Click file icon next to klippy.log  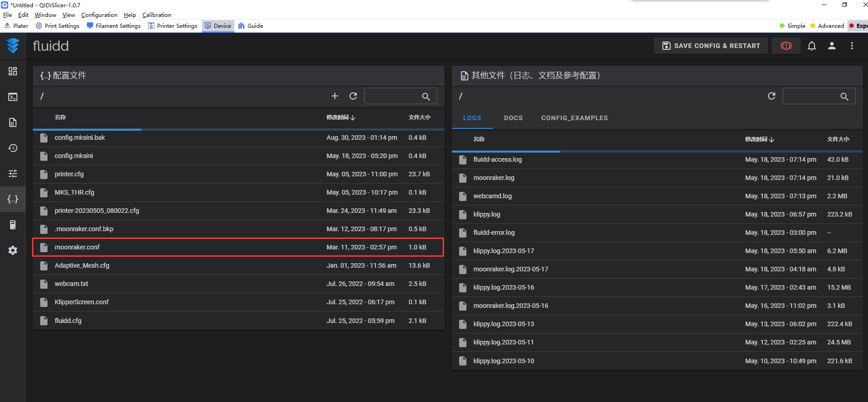[x=463, y=214]
